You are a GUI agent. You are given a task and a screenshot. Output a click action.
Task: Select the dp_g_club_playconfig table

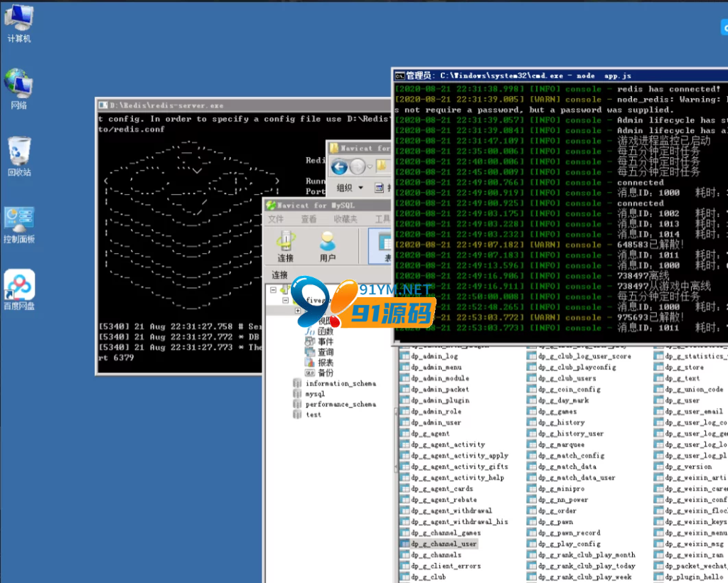coord(577,367)
